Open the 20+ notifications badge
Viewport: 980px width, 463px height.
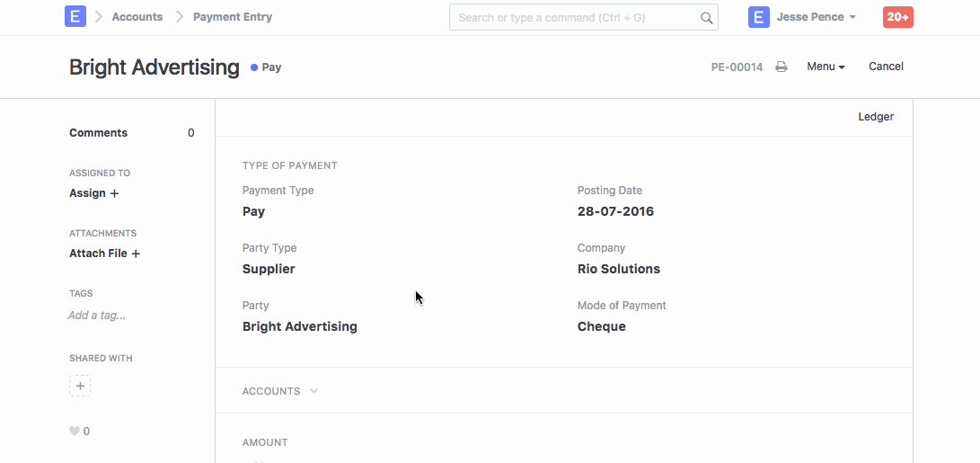(x=897, y=17)
